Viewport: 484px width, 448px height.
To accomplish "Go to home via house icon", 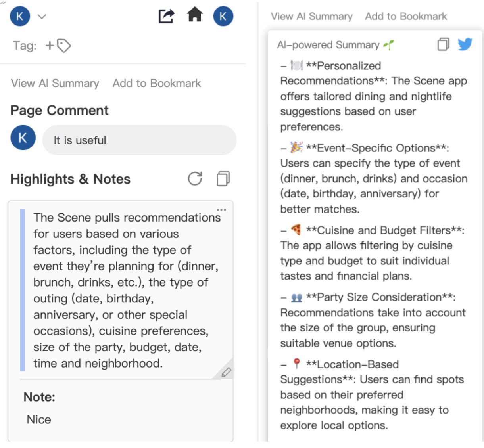I will 195,15.
